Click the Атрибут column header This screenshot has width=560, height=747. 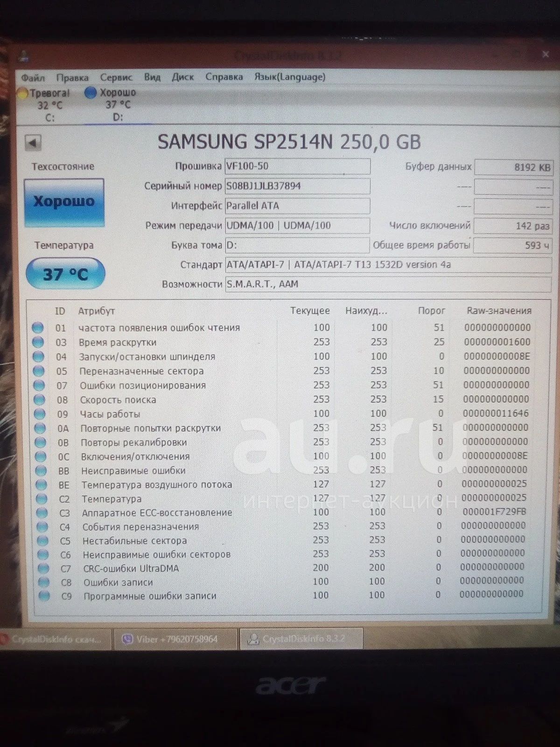[96, 311]
